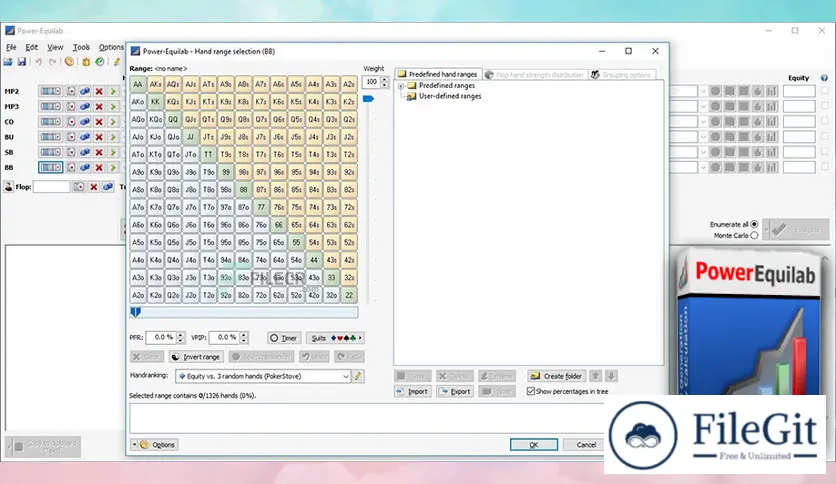
Task: Click random card icon in MP3 row
Action: pyautogui.click(x=71, y=107)
